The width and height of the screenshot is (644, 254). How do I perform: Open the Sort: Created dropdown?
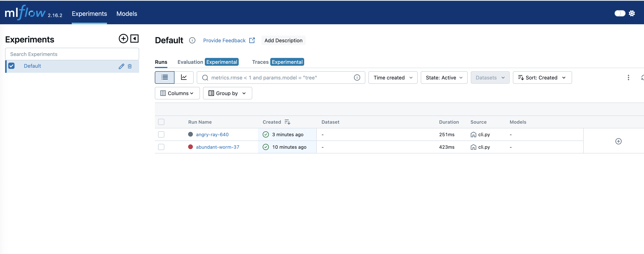coord(542,78)
